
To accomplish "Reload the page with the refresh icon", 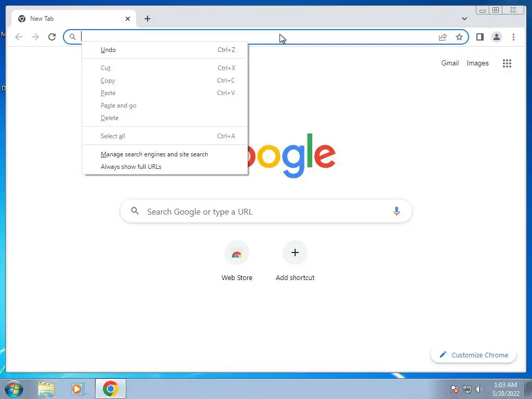I will click(52, 37).
